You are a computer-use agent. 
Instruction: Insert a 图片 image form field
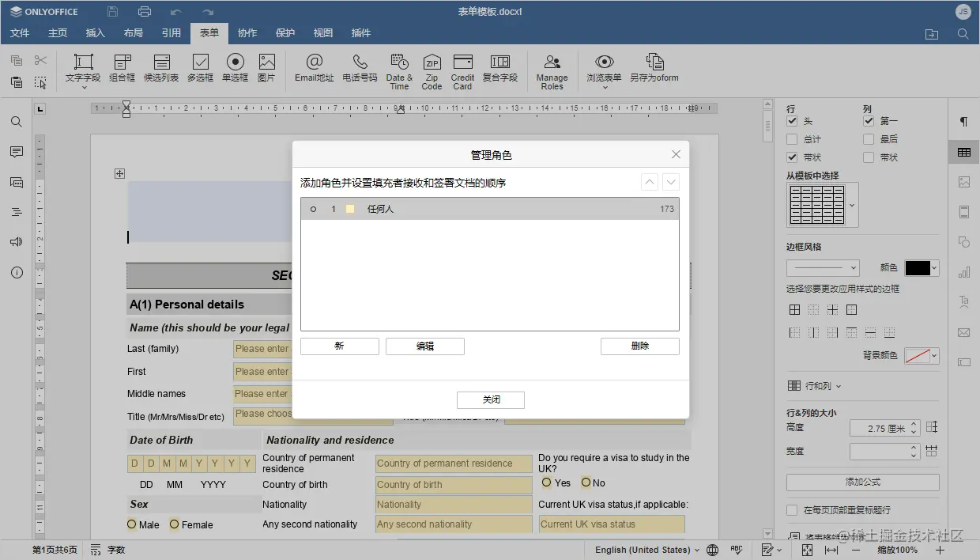point(266,69)
